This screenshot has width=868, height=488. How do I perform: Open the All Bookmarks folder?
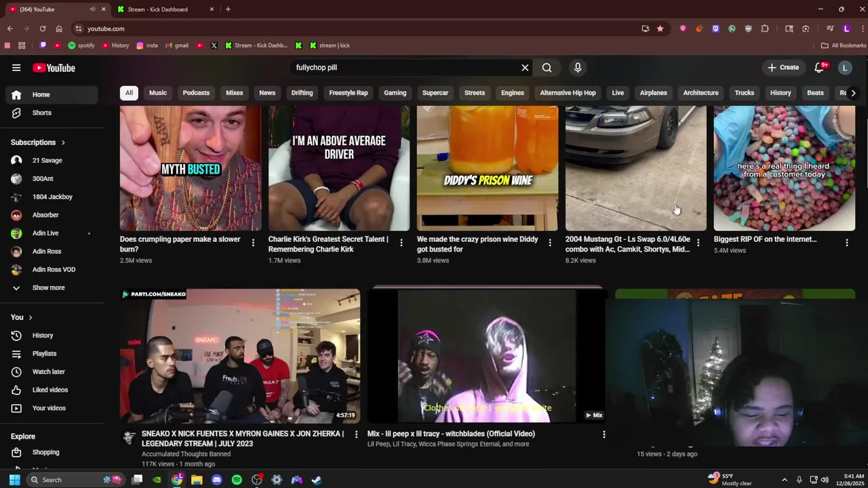pyautogui.click(x=843, y=45)
